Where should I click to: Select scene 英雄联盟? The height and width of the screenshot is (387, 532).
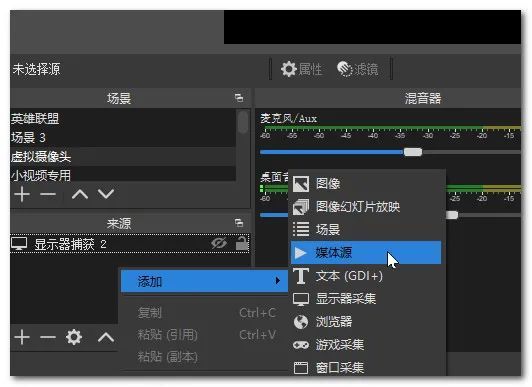[x=123, y=118]
